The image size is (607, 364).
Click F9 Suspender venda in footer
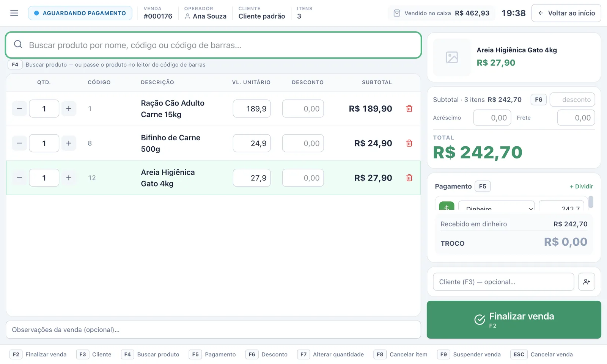pyautogui.click(x=469, y=355)
